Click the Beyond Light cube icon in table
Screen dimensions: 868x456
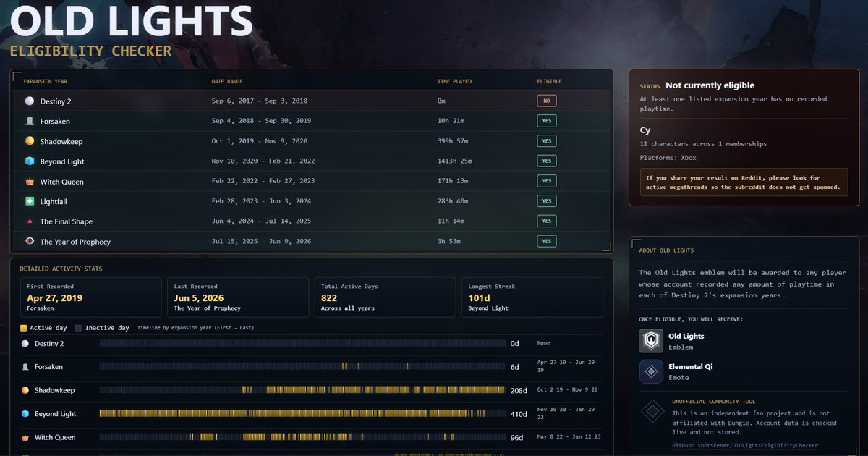[x=30, y=161]
